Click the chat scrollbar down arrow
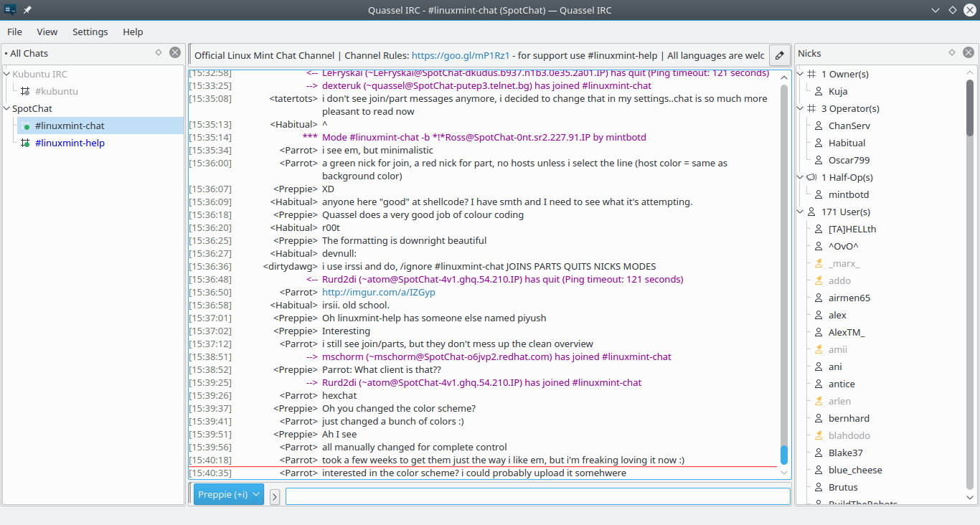980x525 pixels. pyautogui.click(x=784, y=473)
